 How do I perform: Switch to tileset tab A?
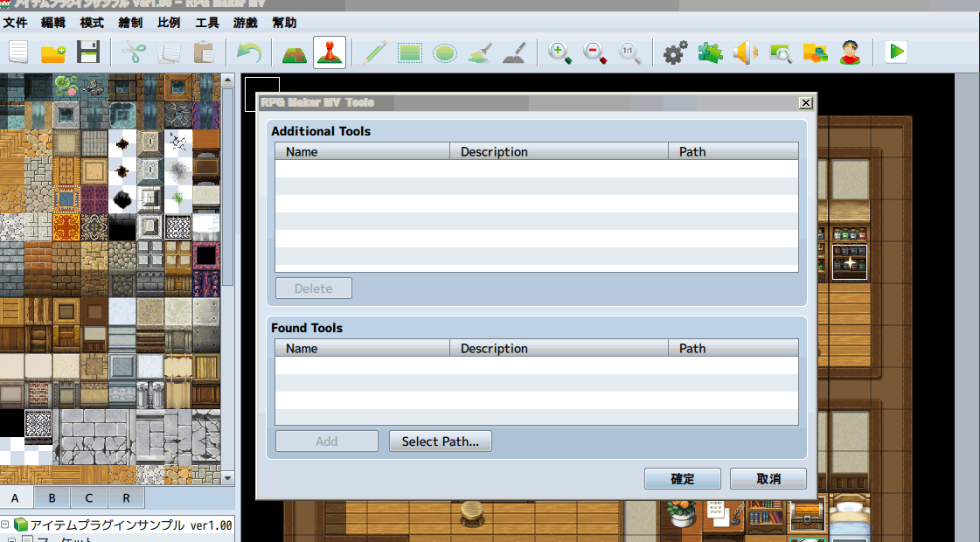pos(15,498)
